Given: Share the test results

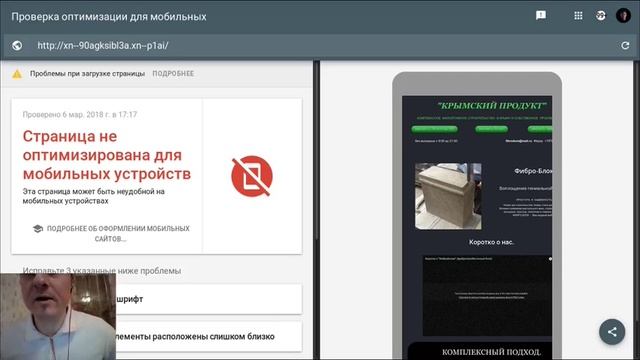Looking at the screenshot, I should (x=612, y=332).
